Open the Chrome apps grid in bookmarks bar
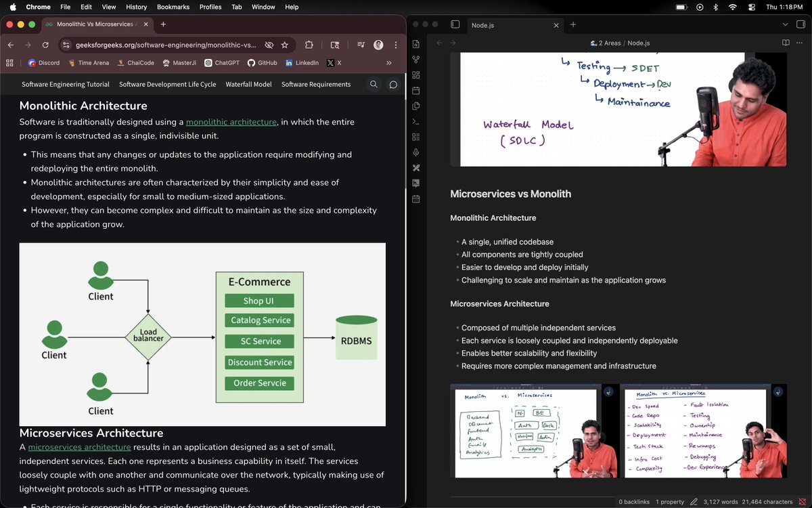The width and height of the screenshot is (812, 508). 9,62
